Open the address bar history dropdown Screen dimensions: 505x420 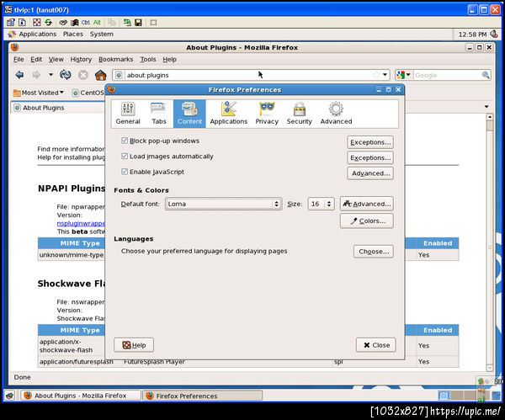click(385, 75)
